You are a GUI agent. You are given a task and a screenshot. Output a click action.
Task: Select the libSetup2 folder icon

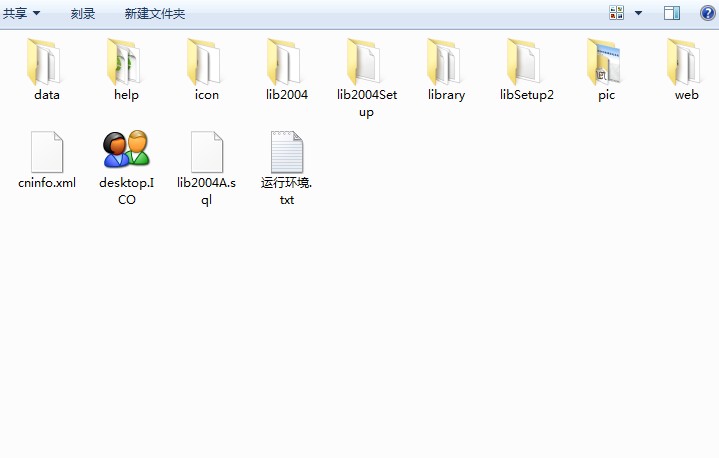(524, 62)
